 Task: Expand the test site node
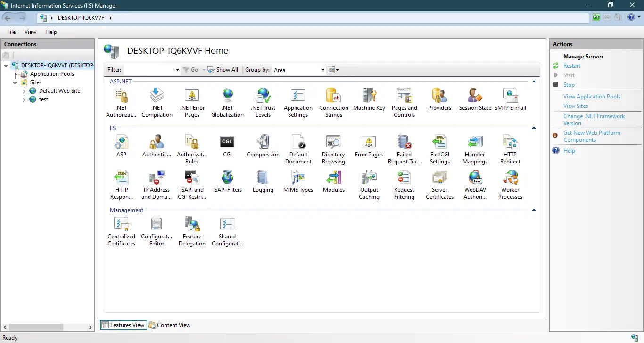point(24,99)
